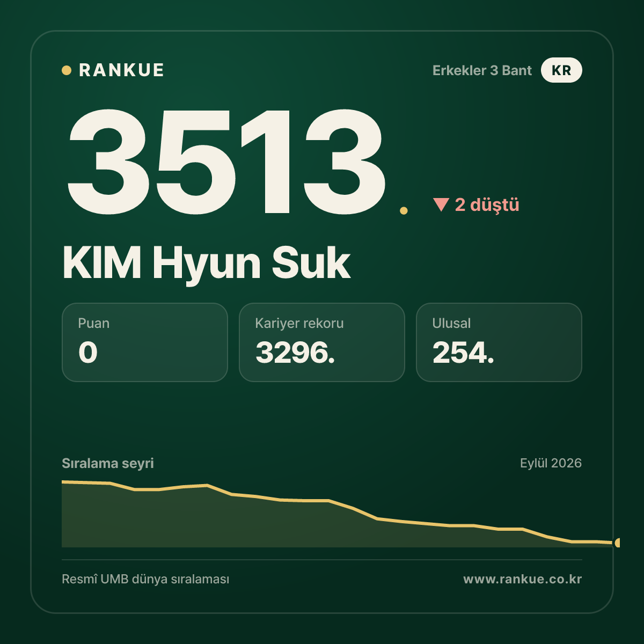Screen dimensions: 644x644
Task: Open the Puan stat card
Action: (145, 342)
